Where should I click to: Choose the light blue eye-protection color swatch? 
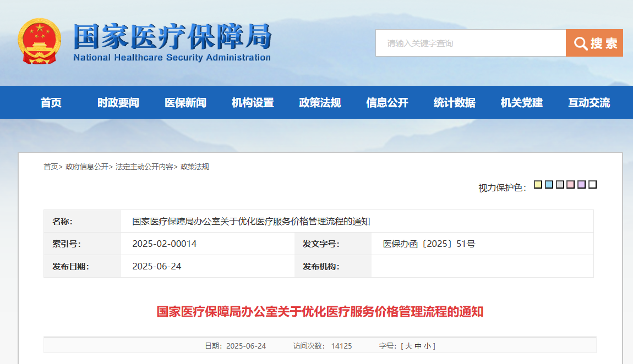tap(549, 185)
